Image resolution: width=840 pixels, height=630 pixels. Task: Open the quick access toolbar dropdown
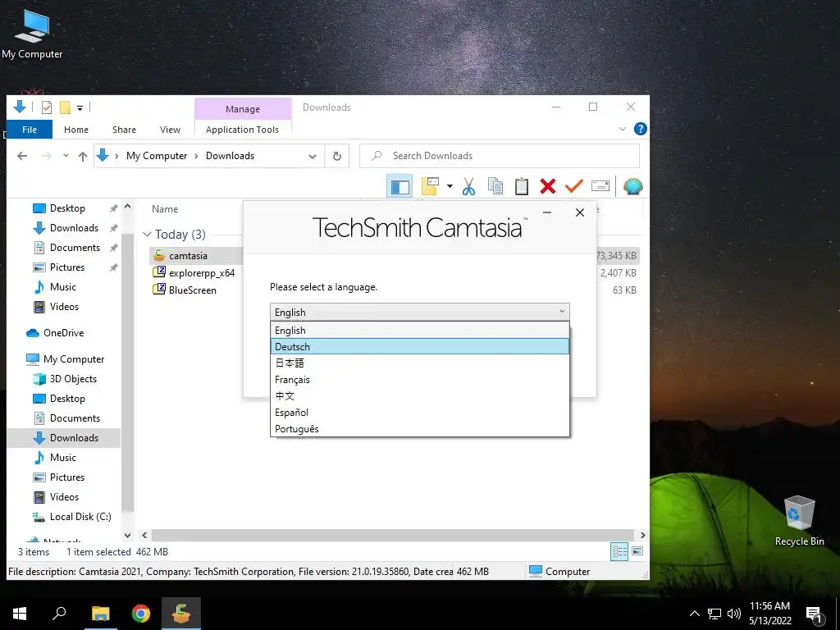click(x=80, y=107)
